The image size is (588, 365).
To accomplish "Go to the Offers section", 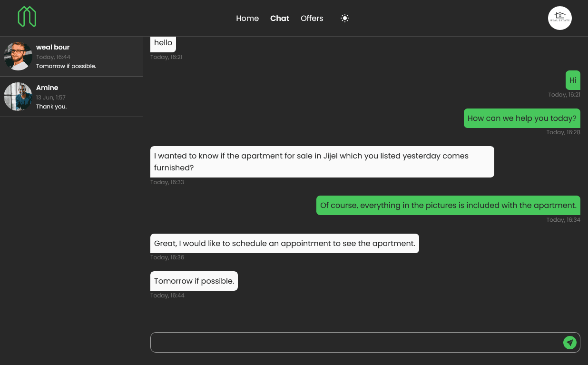I will (x=312, y=18).
